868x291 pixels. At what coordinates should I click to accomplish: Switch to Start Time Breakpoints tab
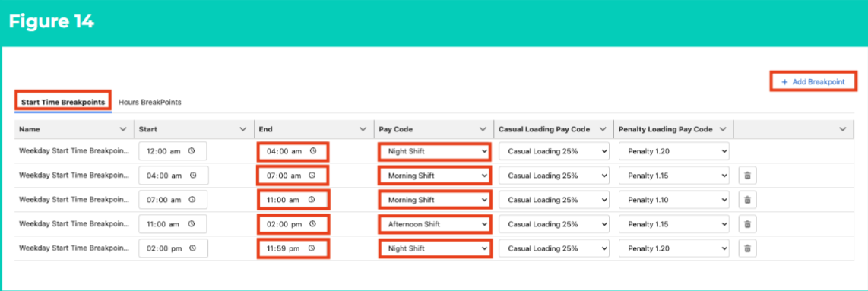coord(62,102)
